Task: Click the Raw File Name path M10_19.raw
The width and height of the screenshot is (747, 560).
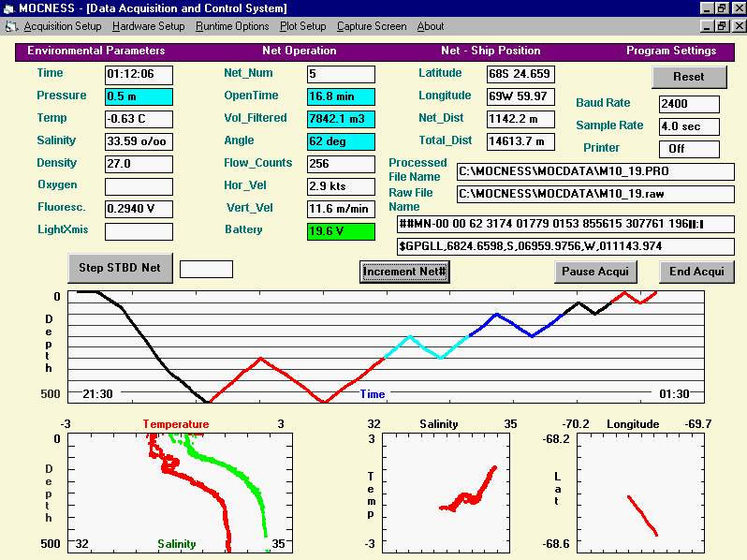Action: point(595,194)
